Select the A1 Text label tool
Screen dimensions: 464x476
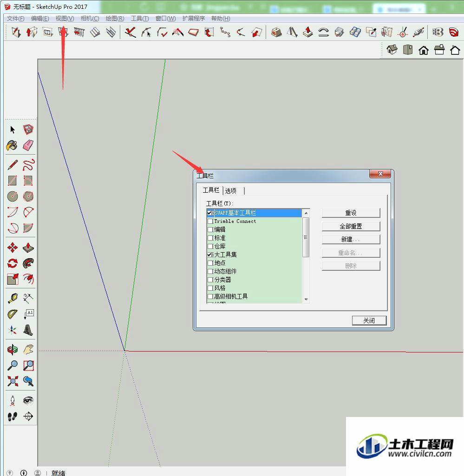[x=28, y=314]
